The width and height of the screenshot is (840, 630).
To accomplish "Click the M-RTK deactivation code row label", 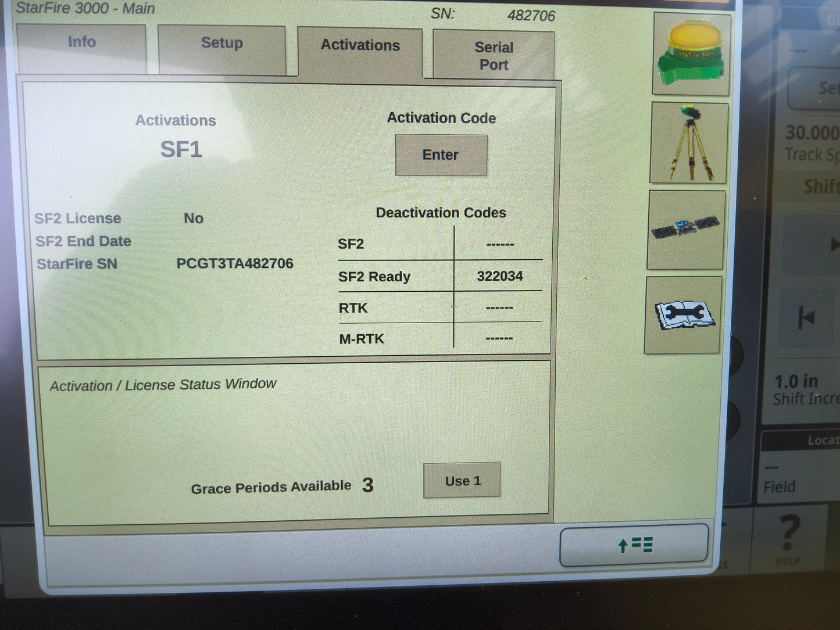I will [362, 339].
